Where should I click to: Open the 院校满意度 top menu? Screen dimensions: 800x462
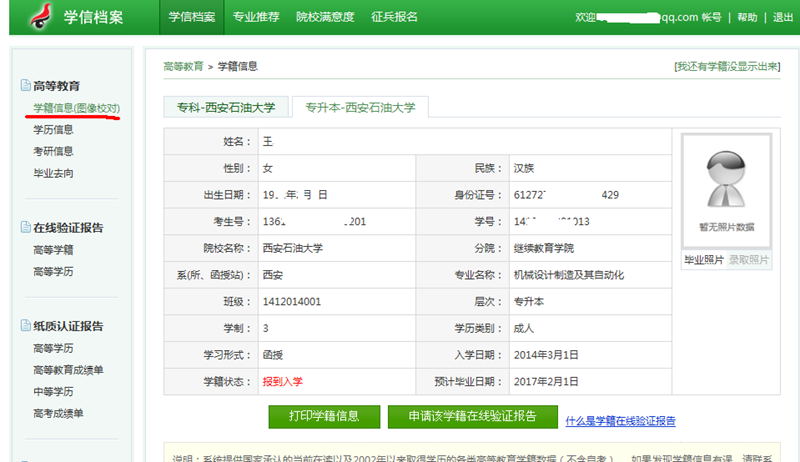(325, 17)
